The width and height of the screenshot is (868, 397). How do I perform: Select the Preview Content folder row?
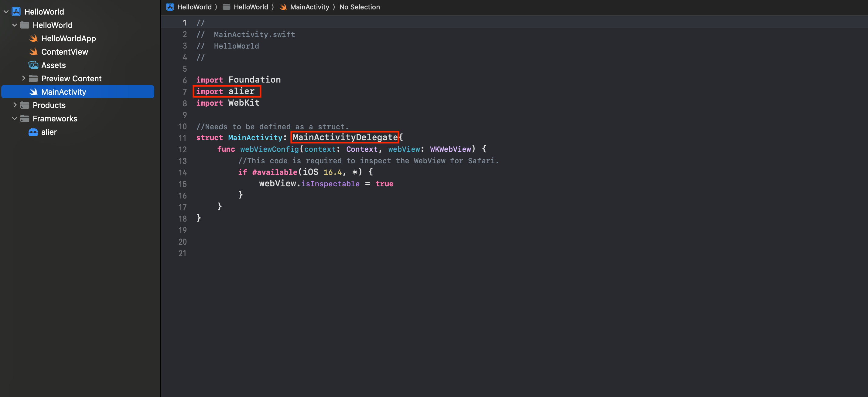(x=71, y=78)
